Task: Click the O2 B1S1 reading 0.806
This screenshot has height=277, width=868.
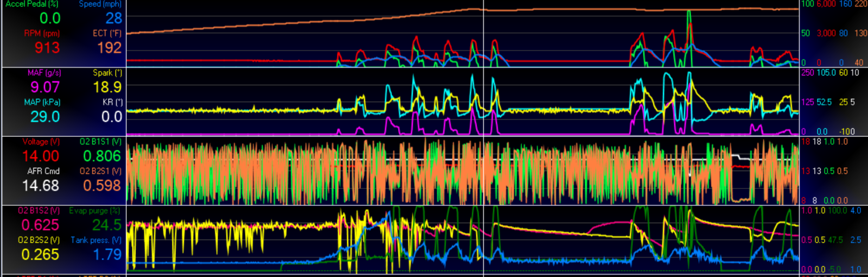Action: point(102,156)
